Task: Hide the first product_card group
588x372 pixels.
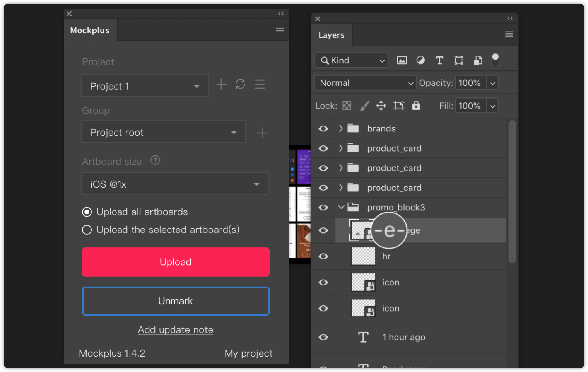Action: (323, 148)
